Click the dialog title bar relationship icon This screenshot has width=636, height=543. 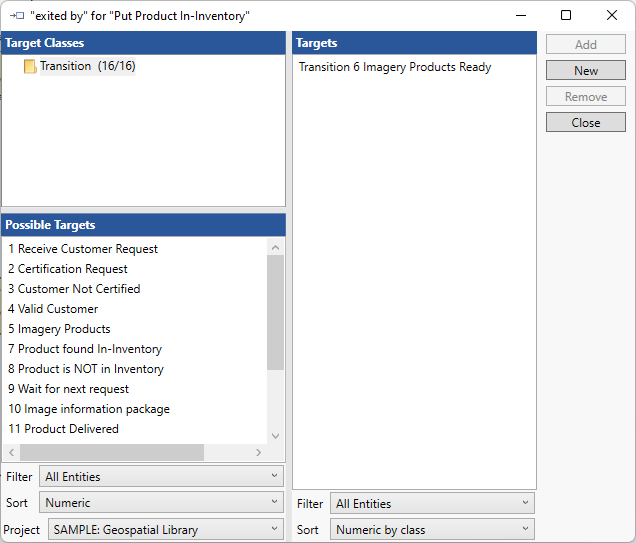coord(16,16)
